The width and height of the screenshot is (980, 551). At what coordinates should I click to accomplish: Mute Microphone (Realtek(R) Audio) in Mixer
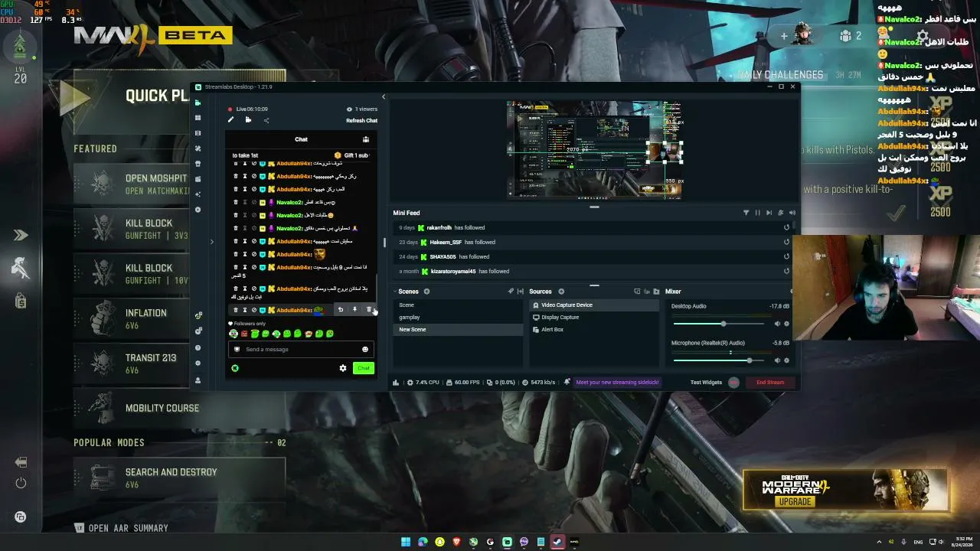pos(777,360)
